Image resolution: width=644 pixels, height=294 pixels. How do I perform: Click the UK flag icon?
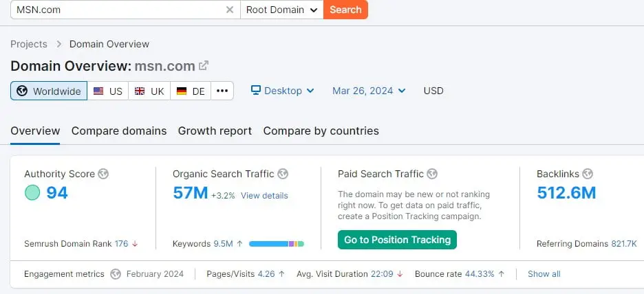[140, 91]
